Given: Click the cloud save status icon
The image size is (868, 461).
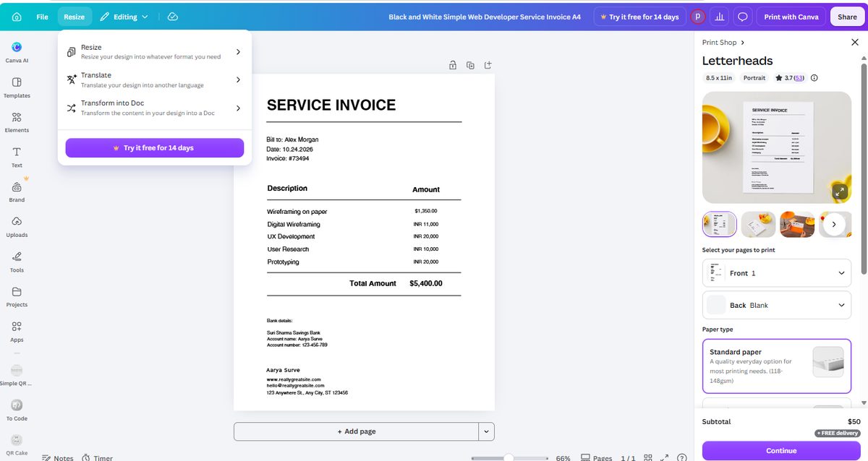Looking at the screenshot, I should (x=172, y=17).
